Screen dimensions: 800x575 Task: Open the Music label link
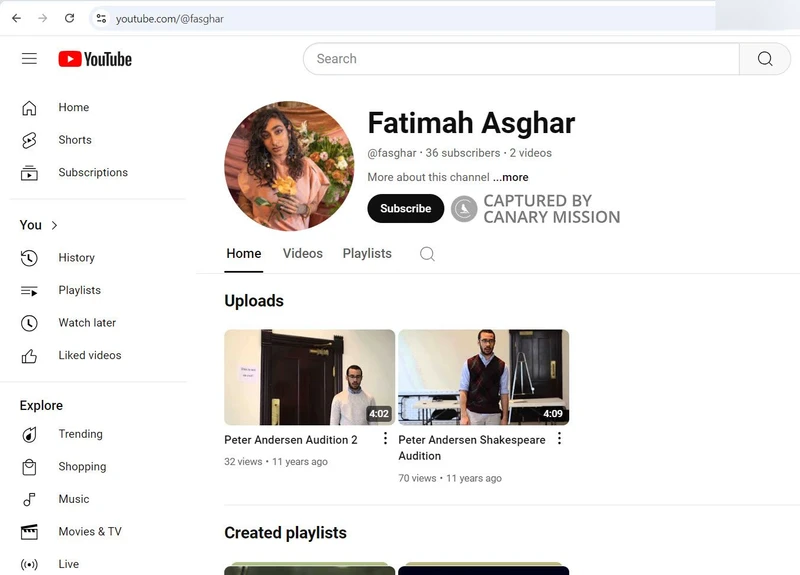coord(73,499)
